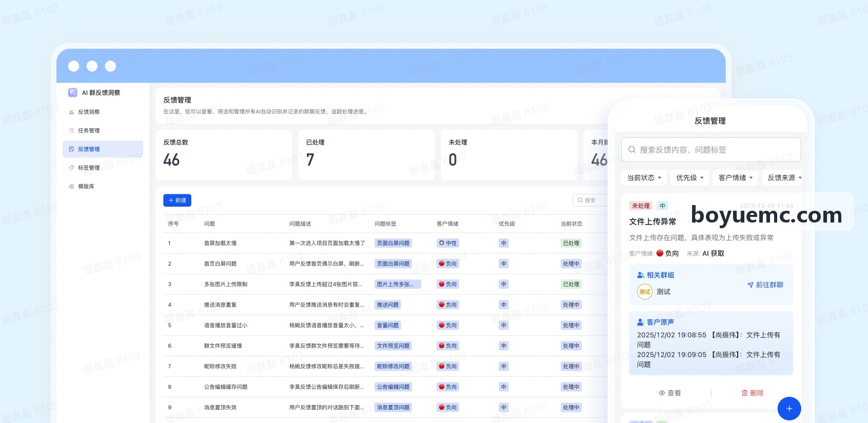
Task: Click the 处理中 status in row 2
Action: point(571,264)
